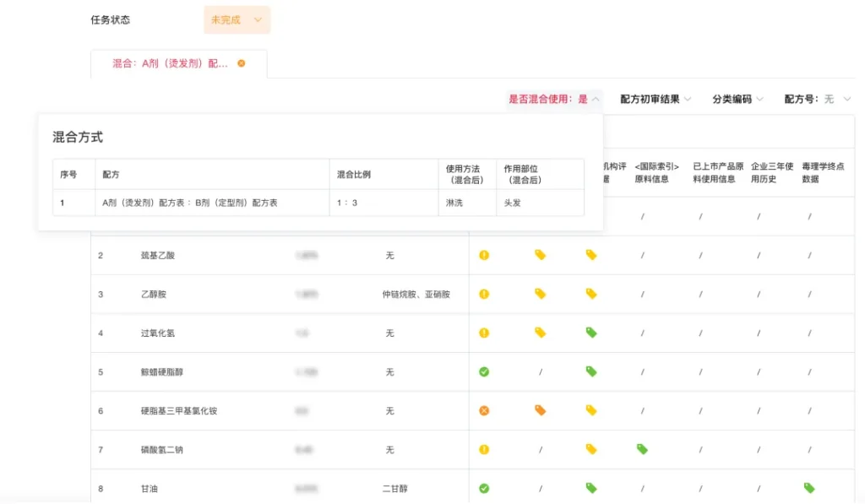Click 毒理学终点数据 green tag for 甘油
This screenshot has height=504, width=865.
(809, 488)
